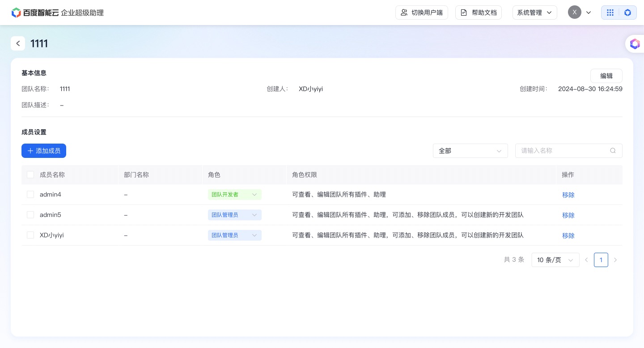This screenshot has height=348, width=644.
Task: Click the 编辑 button
Action: click(606, 76)
